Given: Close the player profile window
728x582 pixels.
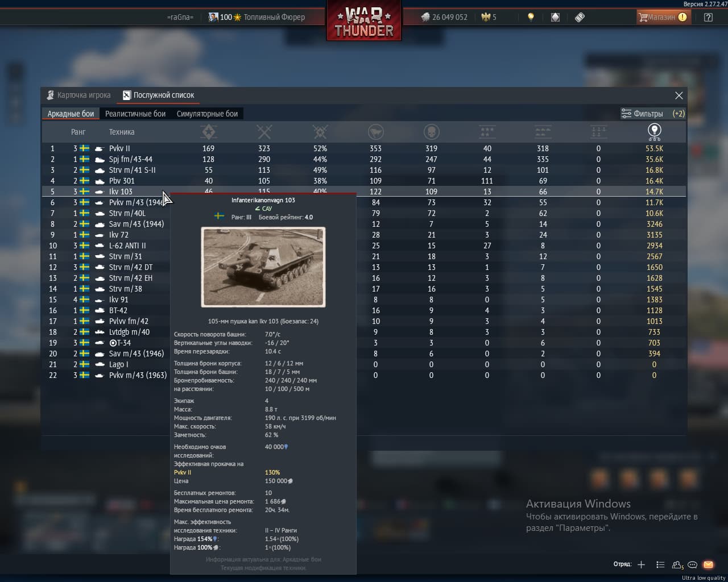Looking at the screenshot, I should [x=679, y=95].
